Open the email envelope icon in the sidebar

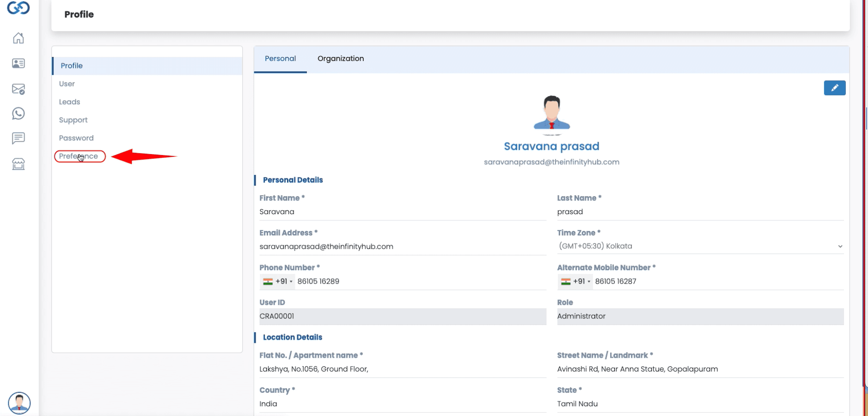[x=18, y=89]
